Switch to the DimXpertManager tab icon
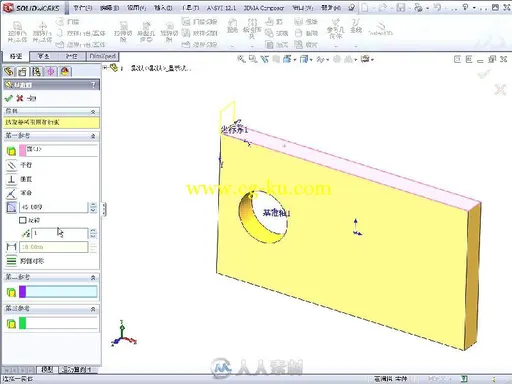 (x=51, y=71)
